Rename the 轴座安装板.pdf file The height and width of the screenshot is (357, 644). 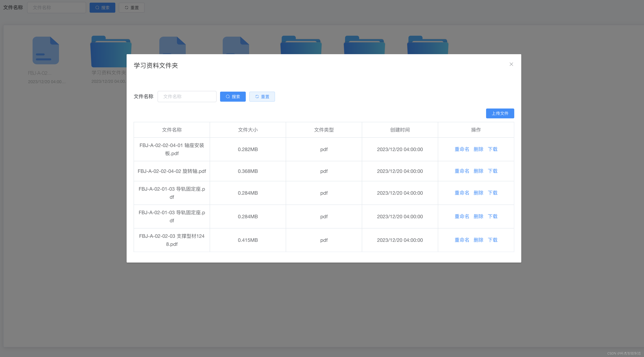[x=462, y=149]
